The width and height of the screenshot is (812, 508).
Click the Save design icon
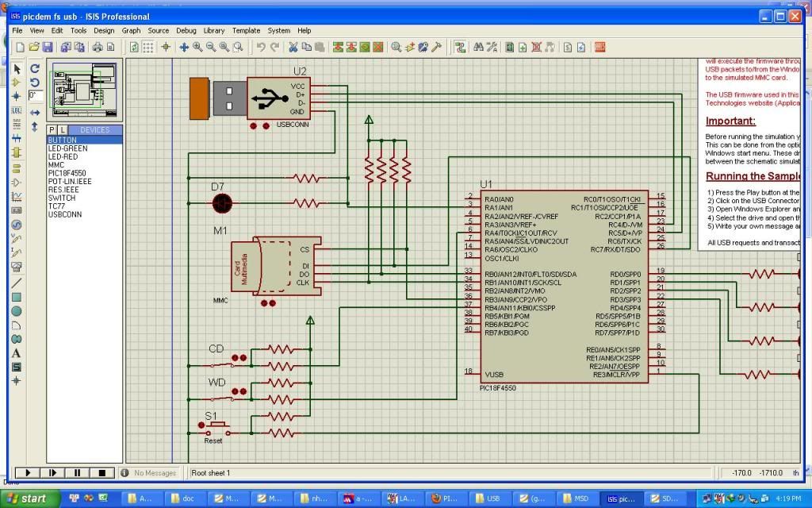pyautogui.click(x=48, y=48)
